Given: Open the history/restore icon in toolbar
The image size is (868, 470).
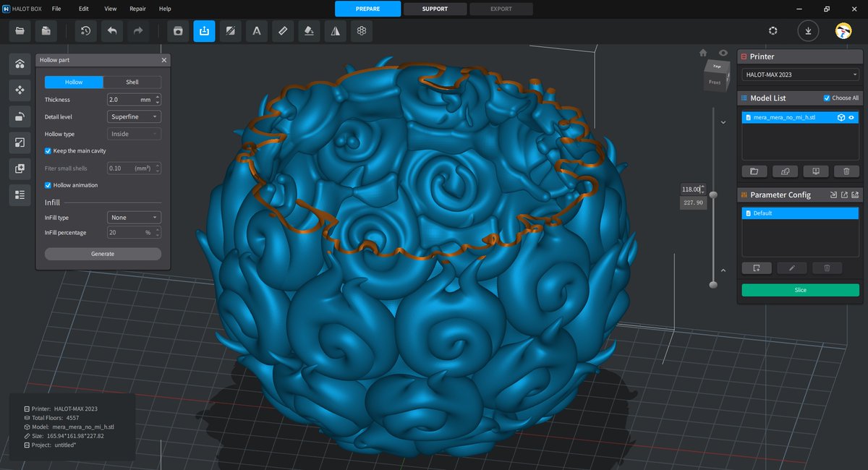Looking at the screenshot, I should [x=85, y=31].
